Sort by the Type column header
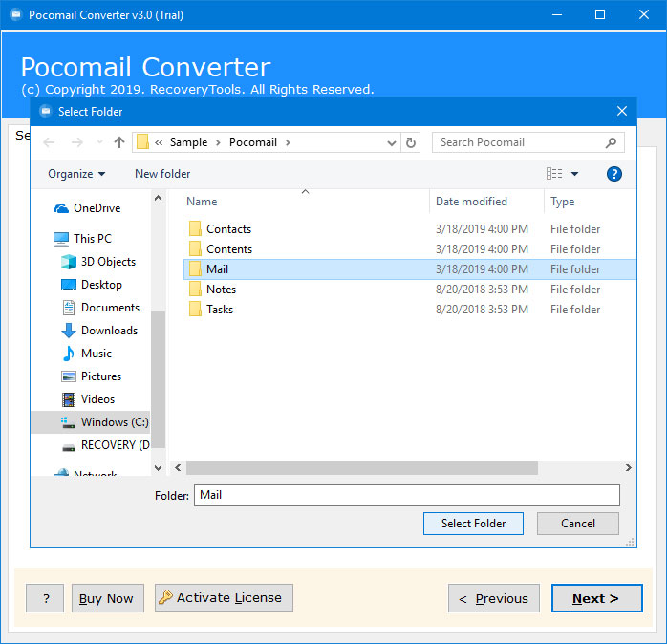The height and width of the screenshot is (644, 667). point(562,202)
